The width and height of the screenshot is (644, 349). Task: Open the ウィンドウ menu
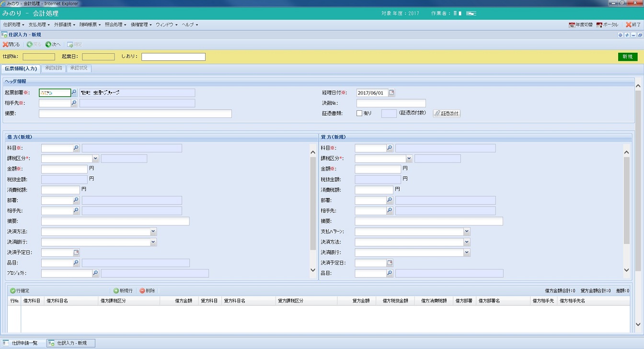pyautogui.click(x=166, y=24)
